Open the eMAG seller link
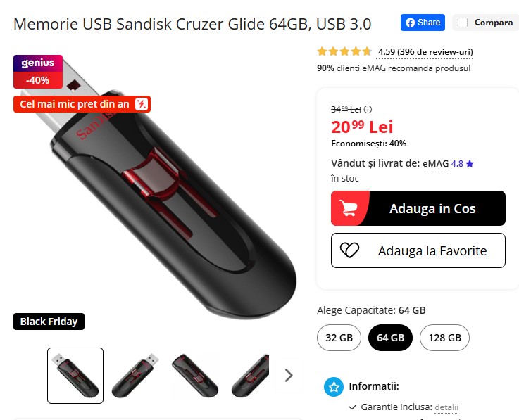Image resolution: width=519 pixels, height=420 pixels. (x=436, y=164)
